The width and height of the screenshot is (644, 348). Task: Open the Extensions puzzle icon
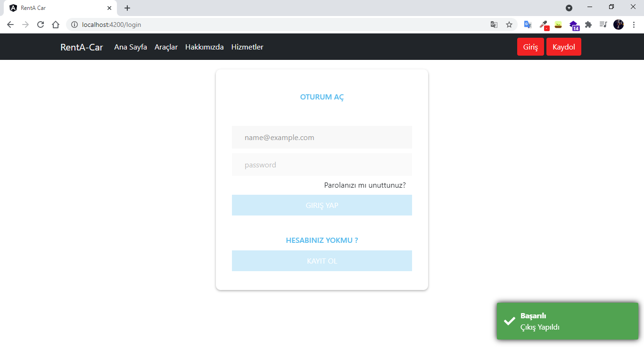tap(588, 25)
